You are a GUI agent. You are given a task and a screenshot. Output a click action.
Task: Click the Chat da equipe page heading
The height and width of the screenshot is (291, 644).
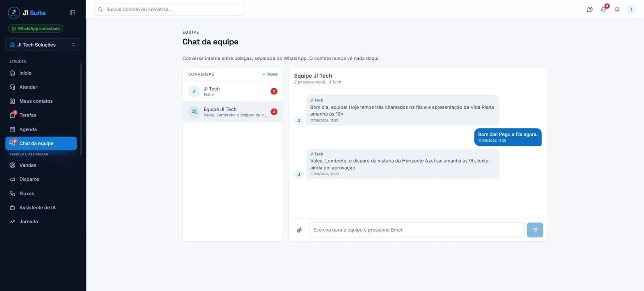click(x=210, y=42)
